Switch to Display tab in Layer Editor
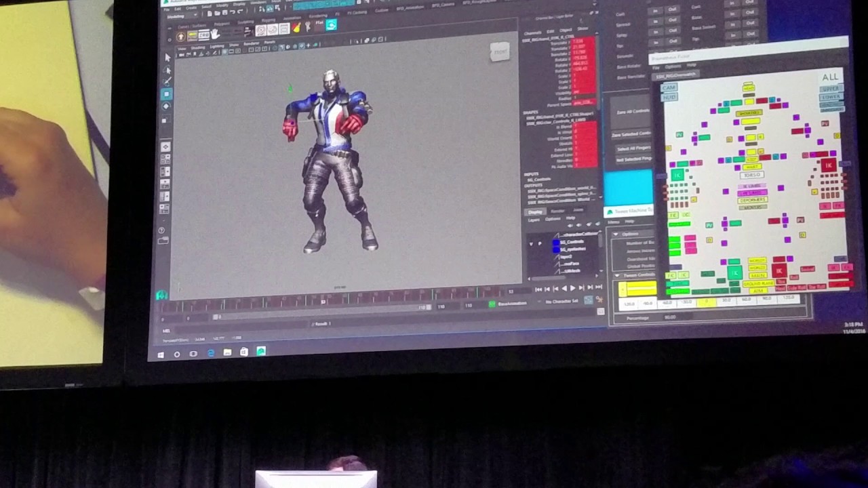This screenshot has height=488, width=868. point(536,212)
